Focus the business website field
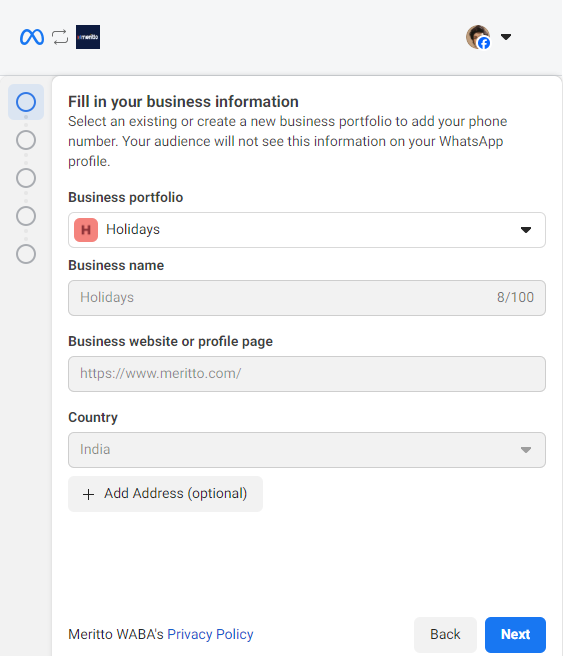 coord(307,374)
